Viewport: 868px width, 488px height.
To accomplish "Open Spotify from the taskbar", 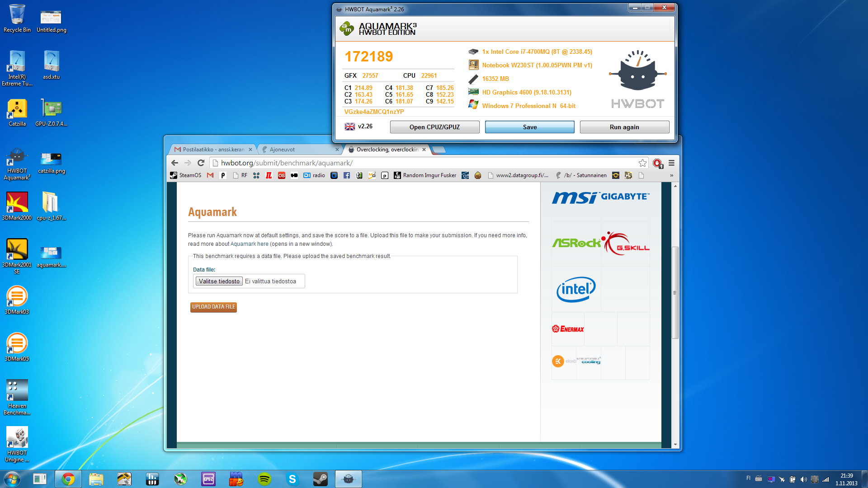I will [x=264, y=479].
